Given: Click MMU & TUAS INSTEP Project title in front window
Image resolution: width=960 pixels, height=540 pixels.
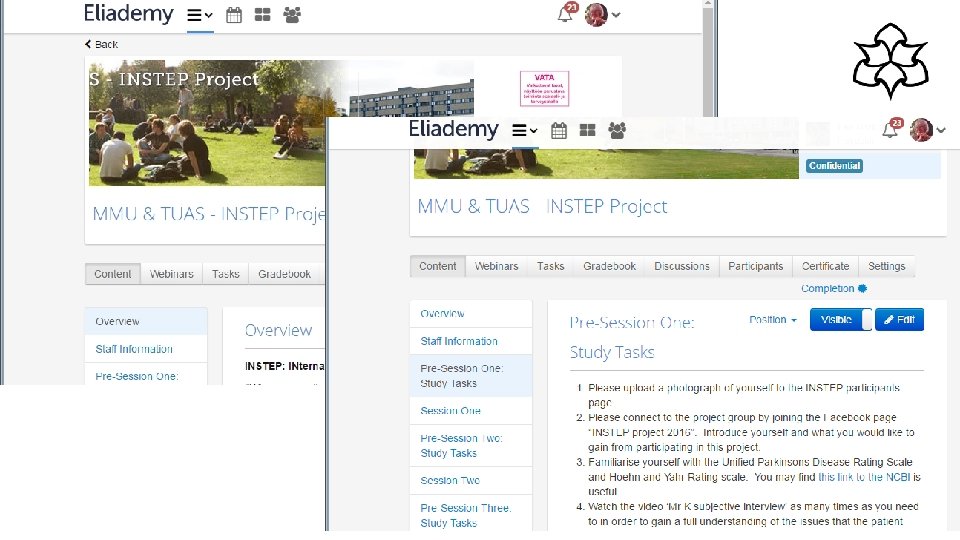Looking at the screenshot, I should point(542,206).
